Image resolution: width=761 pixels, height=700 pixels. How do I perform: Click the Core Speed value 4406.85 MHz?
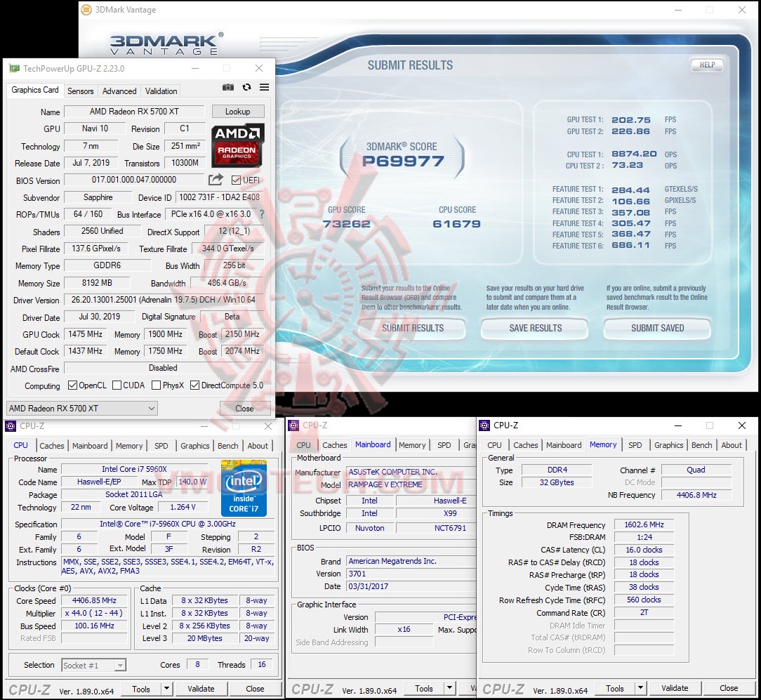pyautogui.click(x=94, y=600)
